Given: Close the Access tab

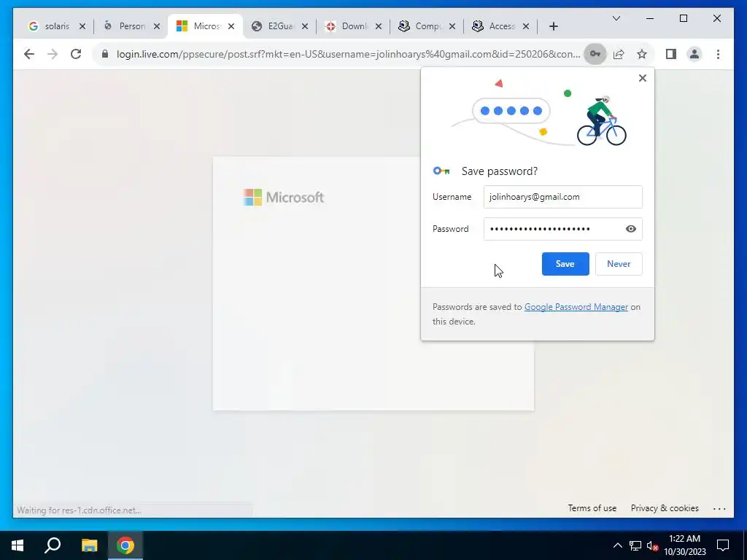Looking at the screenshot, I should [x=526, y=26].
